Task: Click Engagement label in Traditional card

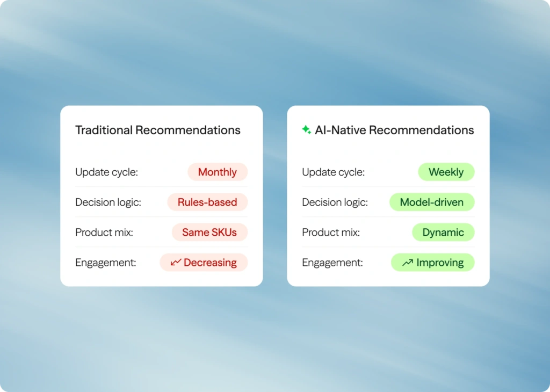Action: pyautogui.click(x=106, y=263)
